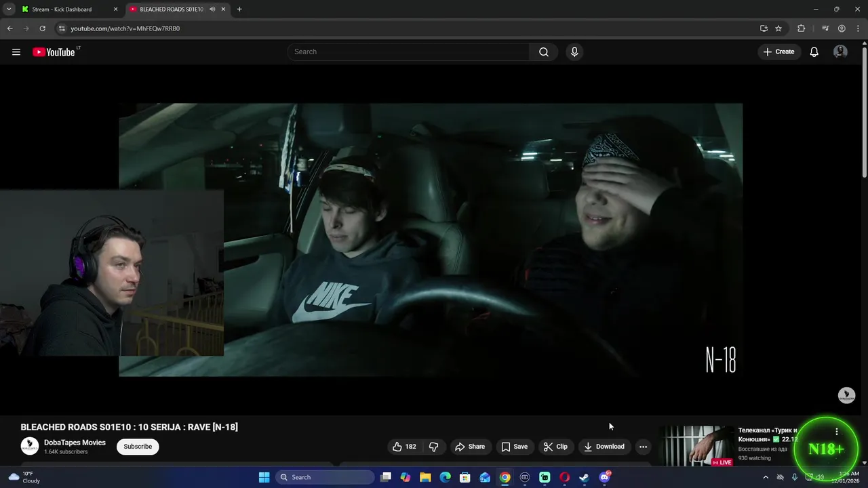The image size is (868, 488).
Task: Download the video
Action: 604,447
